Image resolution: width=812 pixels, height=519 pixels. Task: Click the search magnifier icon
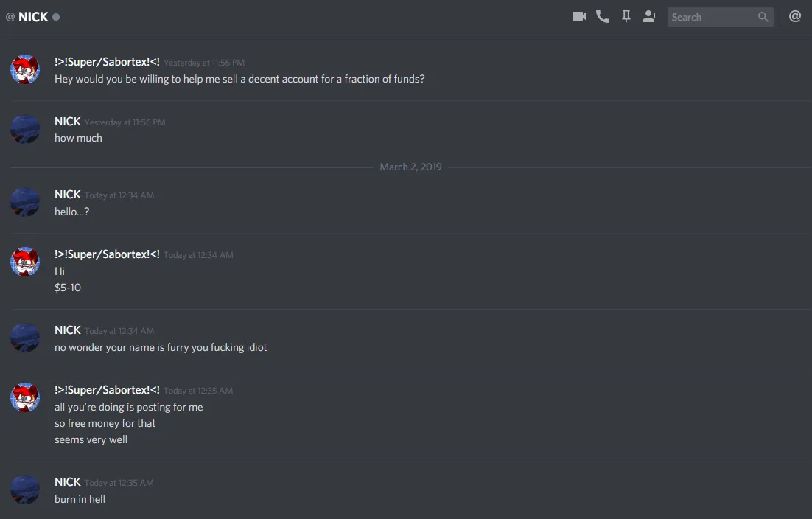763,17
